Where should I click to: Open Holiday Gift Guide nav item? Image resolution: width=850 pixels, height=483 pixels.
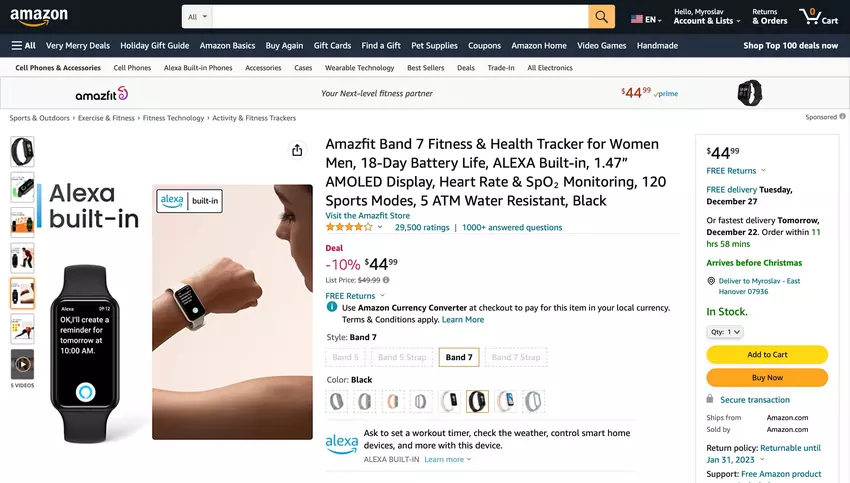pyautogui.click(x=154, y=45)
